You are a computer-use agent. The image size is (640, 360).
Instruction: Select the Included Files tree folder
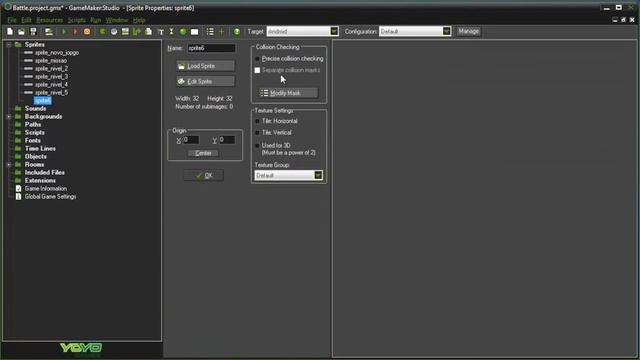click(44, 173)
